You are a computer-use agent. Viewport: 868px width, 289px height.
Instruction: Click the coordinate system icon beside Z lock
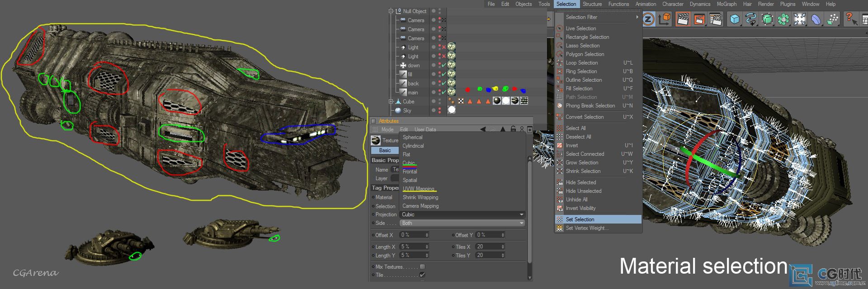coord(665,19)
